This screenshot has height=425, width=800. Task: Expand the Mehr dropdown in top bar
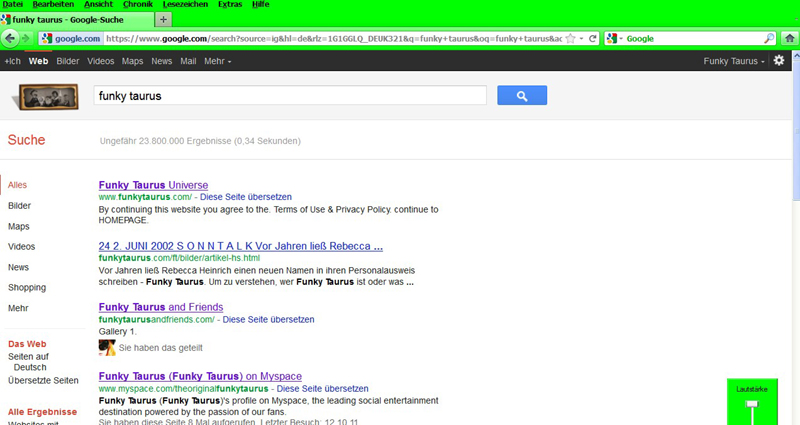pyautogui.click(x=217, y=61)
